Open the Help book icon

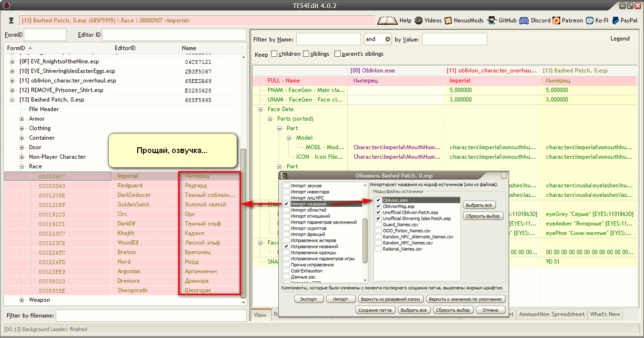coord(387,20)
